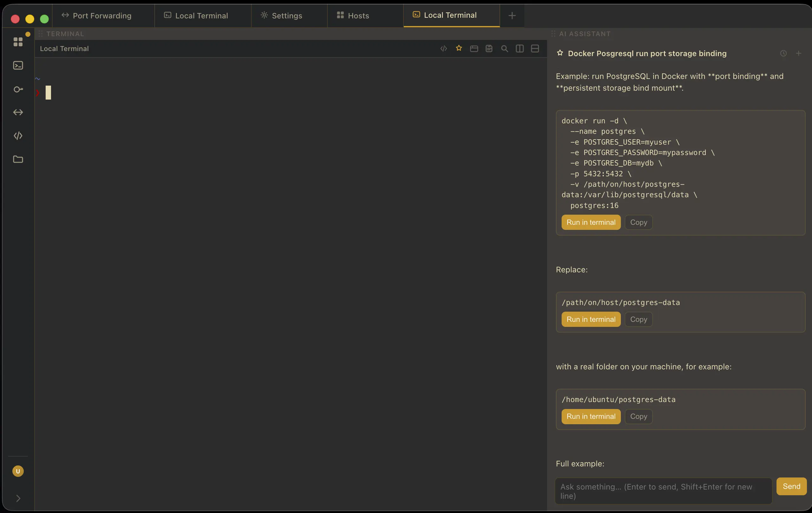Click the AI ASSISTANT panel drag handle
Image resolution: width=812 pixels, height=513 pixels.
click(553, 34)
